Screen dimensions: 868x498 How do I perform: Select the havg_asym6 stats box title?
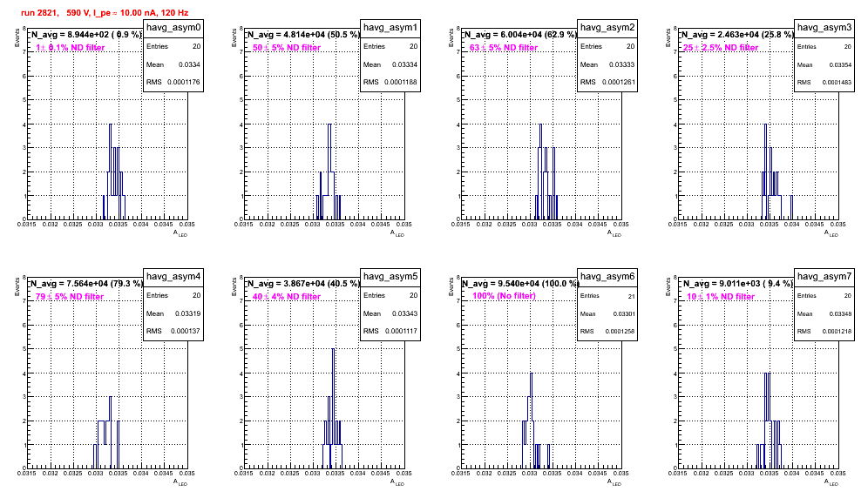pos(607,277)
